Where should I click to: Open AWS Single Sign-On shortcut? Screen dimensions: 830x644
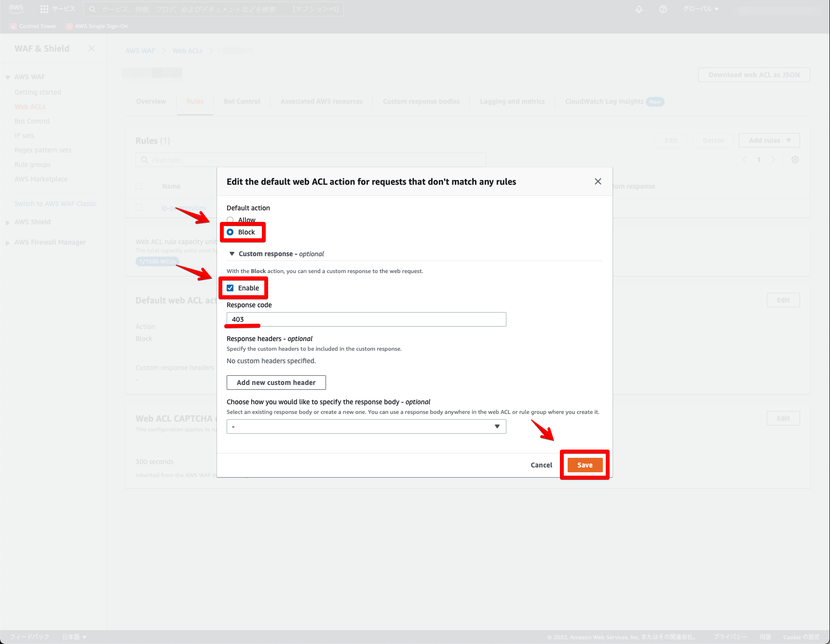[97, 26]
